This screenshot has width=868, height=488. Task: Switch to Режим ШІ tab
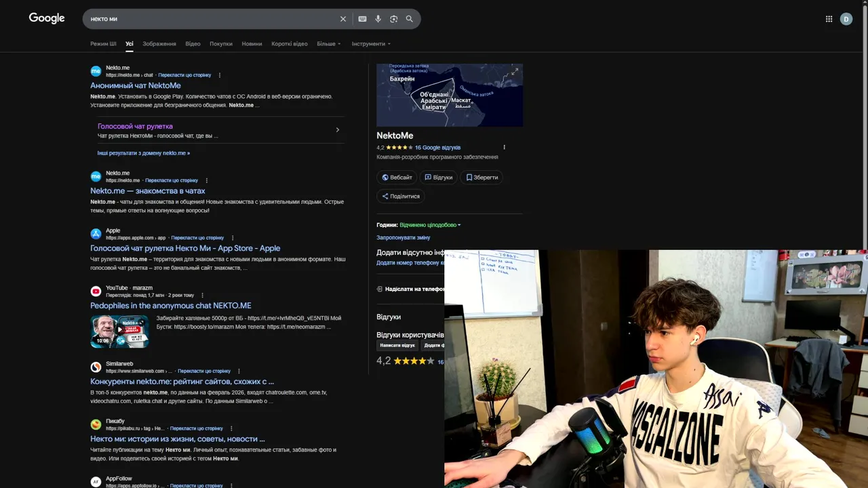(x=103, y=44)
